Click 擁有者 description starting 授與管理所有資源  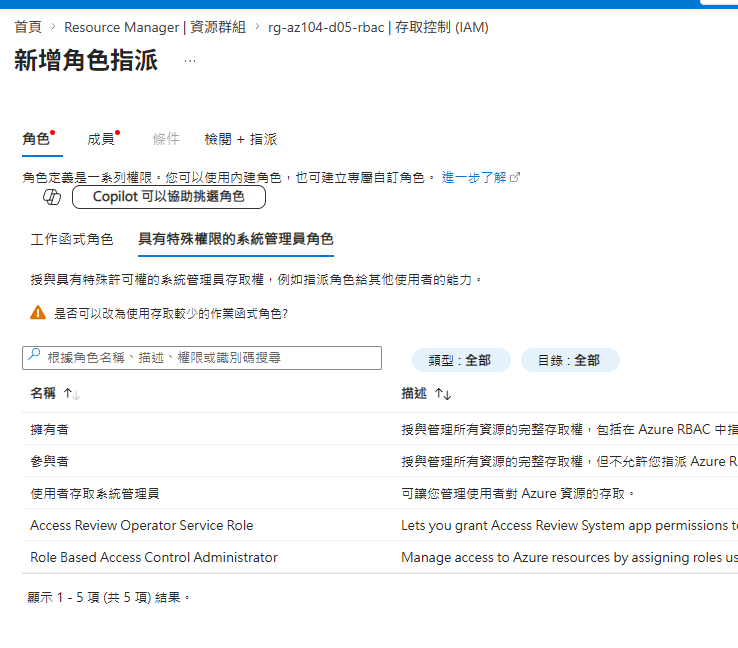(x=570, y=430)
